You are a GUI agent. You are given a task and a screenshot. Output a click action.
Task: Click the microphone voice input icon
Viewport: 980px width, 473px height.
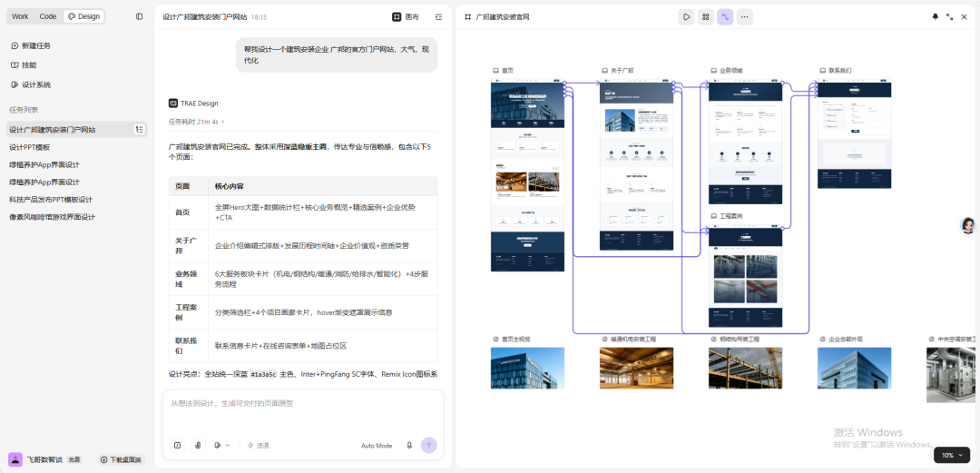coord(409,446)
